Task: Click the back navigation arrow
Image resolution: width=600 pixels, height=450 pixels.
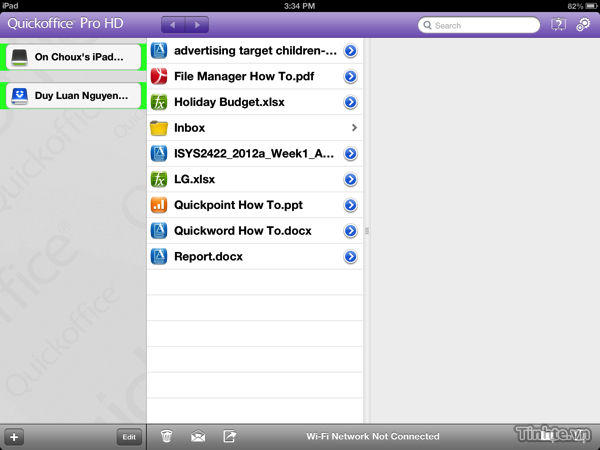Action: 172,25
